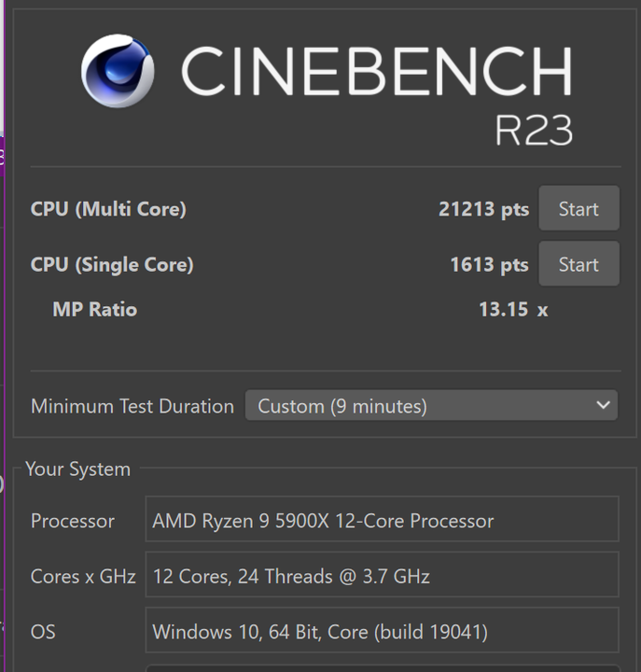This screenshot has width=641, height=672.
Task: Click the 1613 pts single core score
Action: tap(489, 264)
